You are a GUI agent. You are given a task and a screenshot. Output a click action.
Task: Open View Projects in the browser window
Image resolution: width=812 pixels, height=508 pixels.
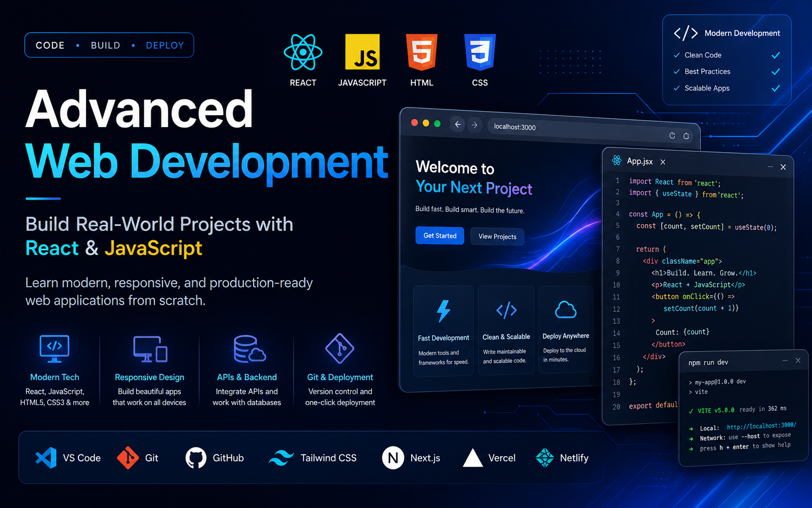497,237
